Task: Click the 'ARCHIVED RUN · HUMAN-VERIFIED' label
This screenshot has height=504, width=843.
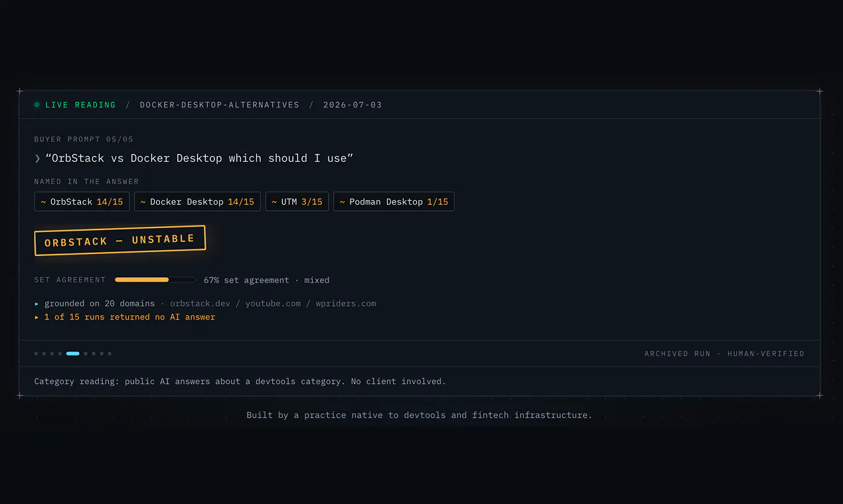Action: (x=724, y=354)
